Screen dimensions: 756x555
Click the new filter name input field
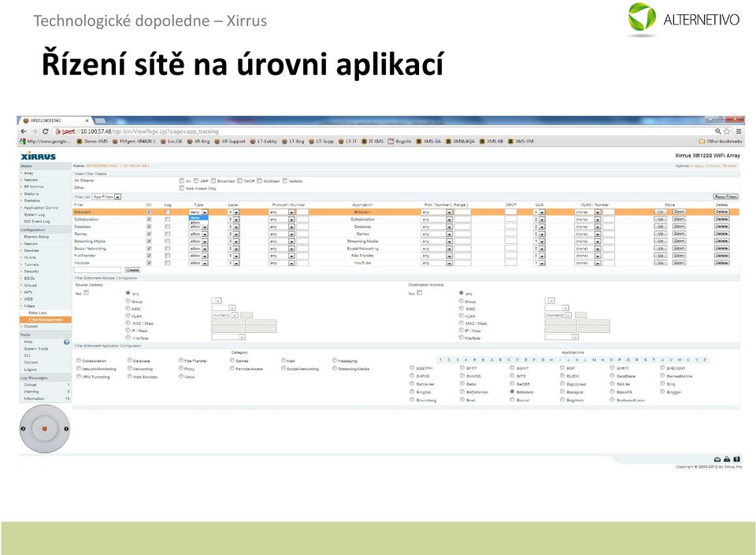[x=98, y=270]
